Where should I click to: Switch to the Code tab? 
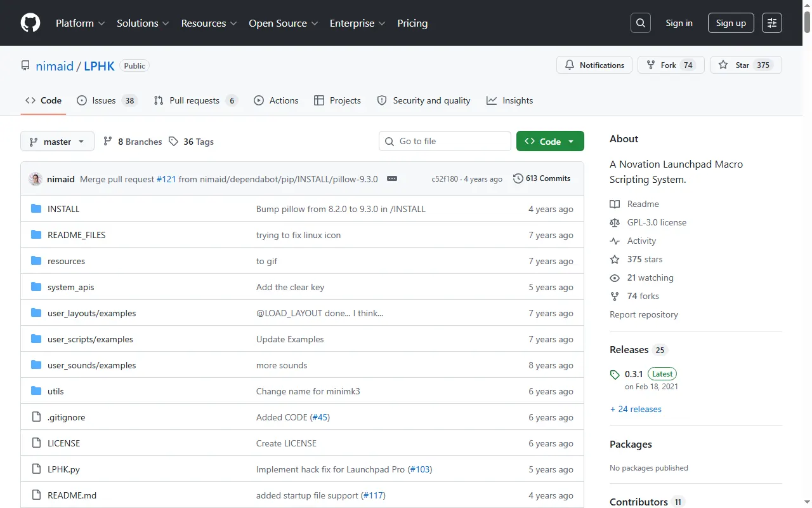[x=43, y=100]
